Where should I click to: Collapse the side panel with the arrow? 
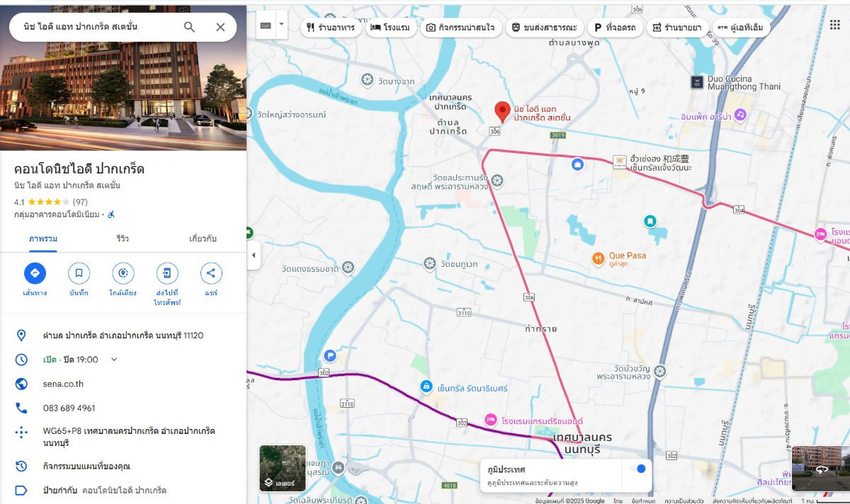253,256
